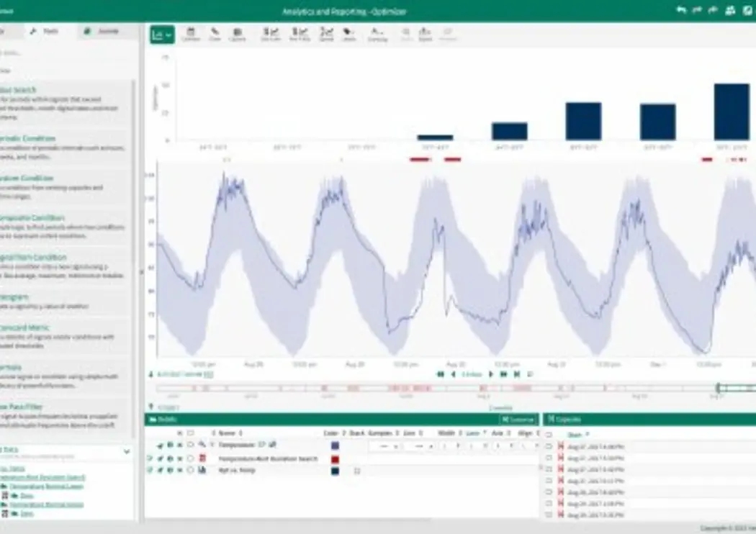Check the first capsule row checkbox
The height and width of the screenshot is (534, 756).
coord(549,446)
